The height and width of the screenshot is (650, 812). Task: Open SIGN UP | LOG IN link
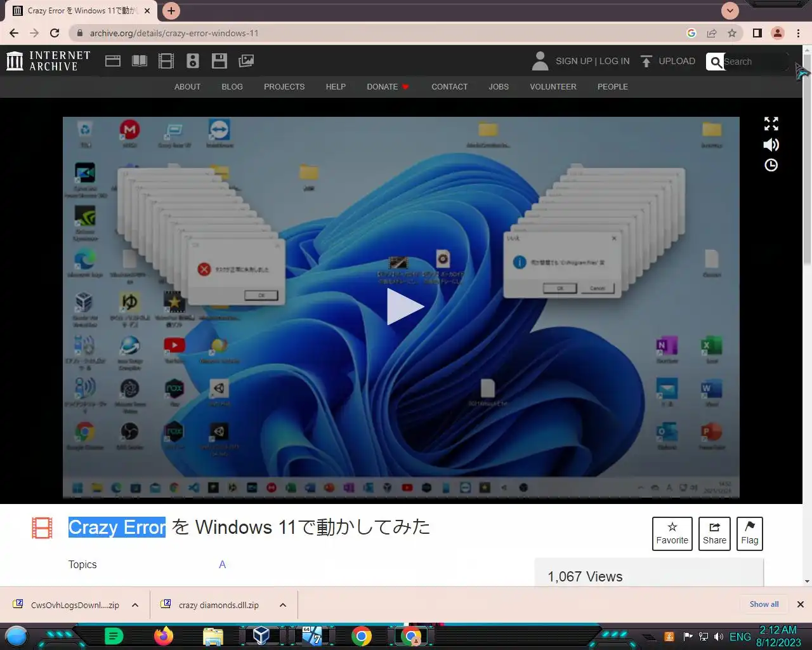click(593, 61)
